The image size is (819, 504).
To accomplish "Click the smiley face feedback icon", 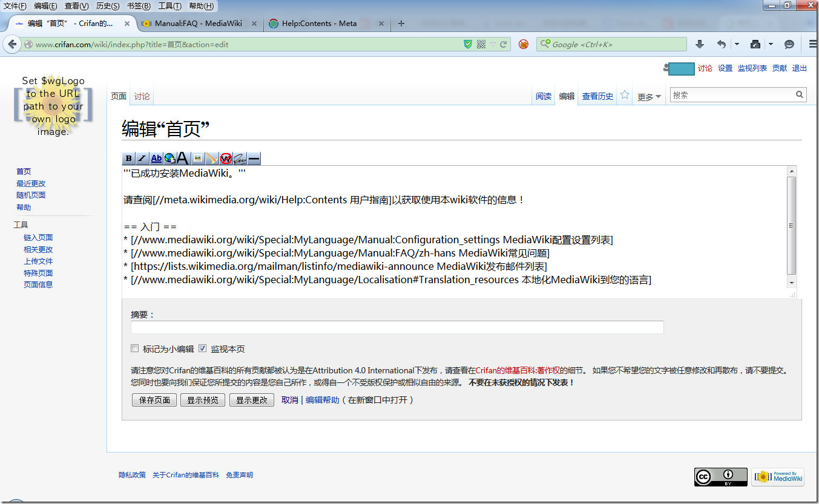I will pos(789,44).
